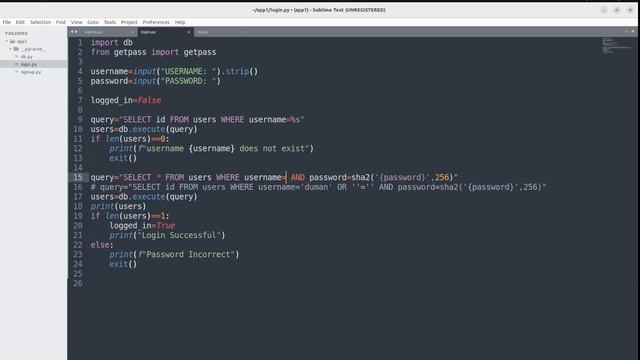Click the "Password Incorrect" string
This screenshot has width=640, height=360.
[188, 255]
